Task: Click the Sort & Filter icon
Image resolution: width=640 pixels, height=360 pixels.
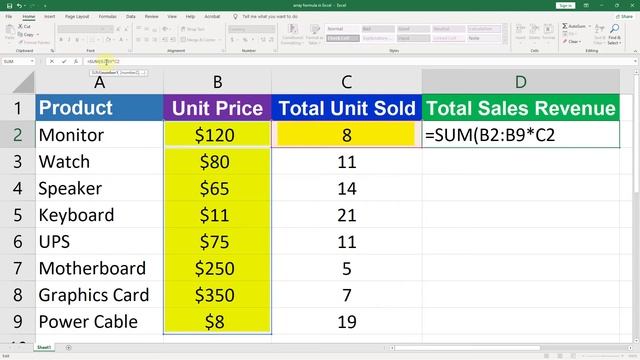Action: [599, 29]
